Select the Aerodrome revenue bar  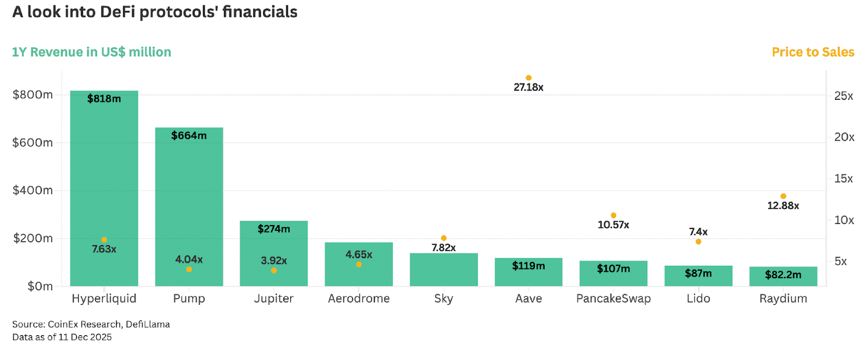[359, 264]
